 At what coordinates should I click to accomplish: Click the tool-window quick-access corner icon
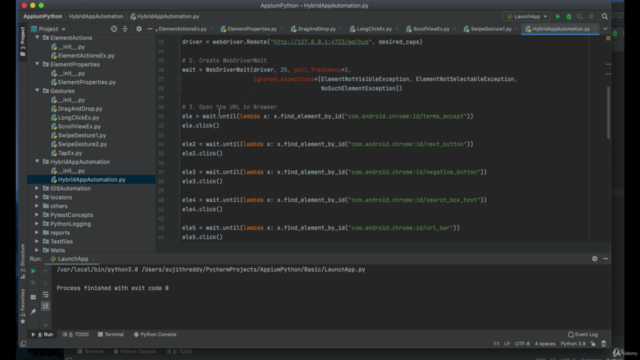pos(23,344)
